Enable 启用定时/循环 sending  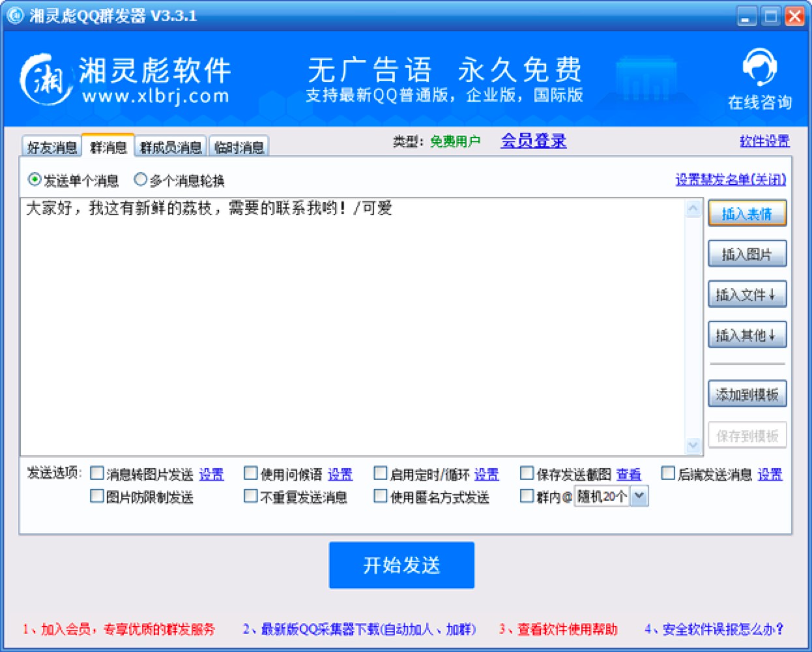coord(381,474)
